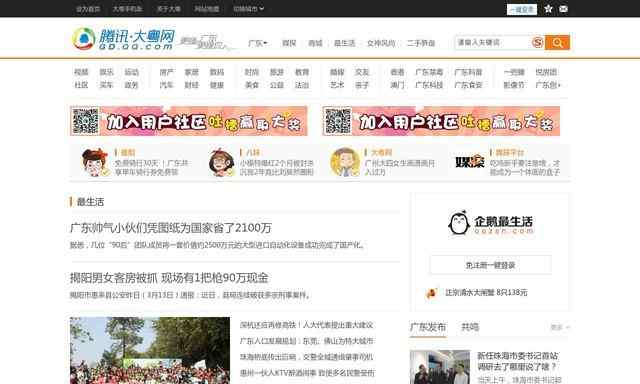640x384 pixels.
Task: Open 商城 in the header menu
Action: pos(315,43)
